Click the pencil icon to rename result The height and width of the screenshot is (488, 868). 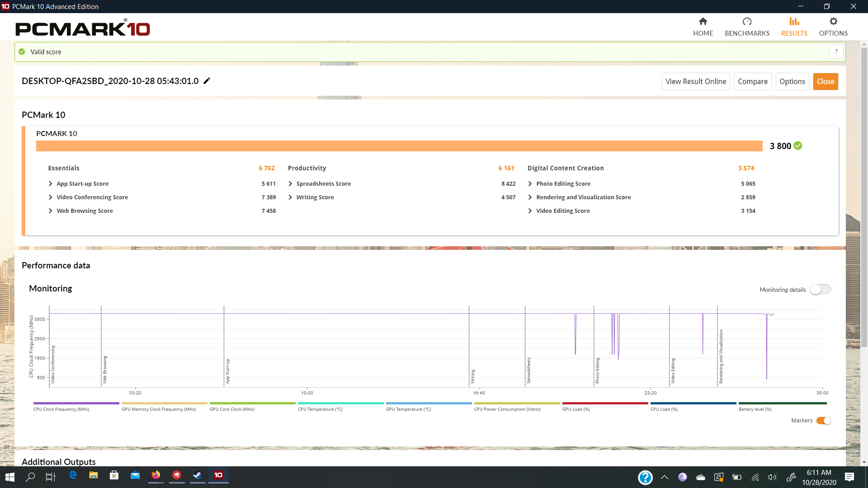pos(207,81)
